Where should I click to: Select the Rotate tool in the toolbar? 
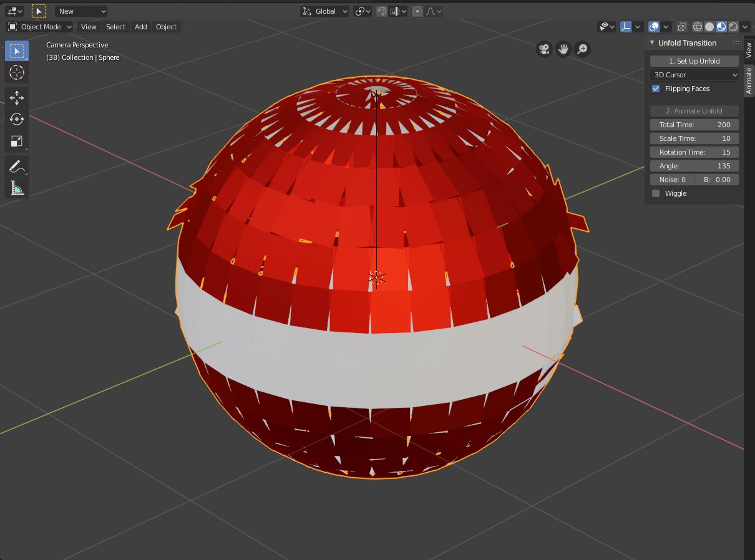coord(16,119)
